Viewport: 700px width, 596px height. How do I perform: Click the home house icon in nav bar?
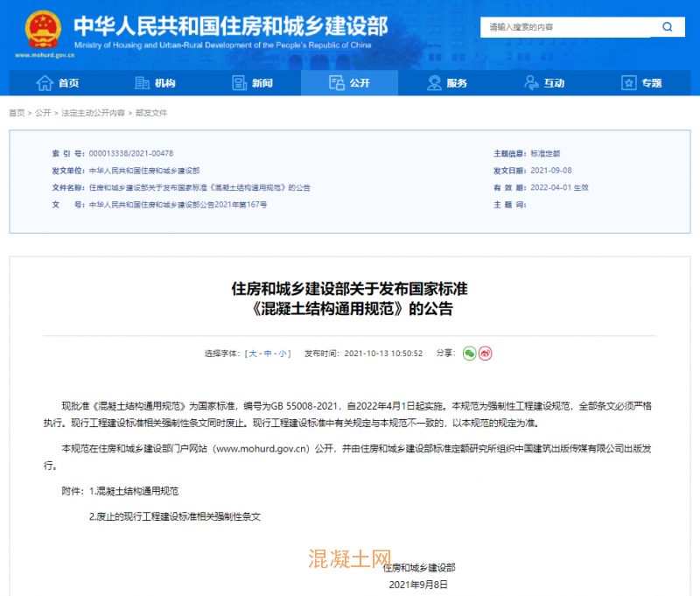point(45,83)
